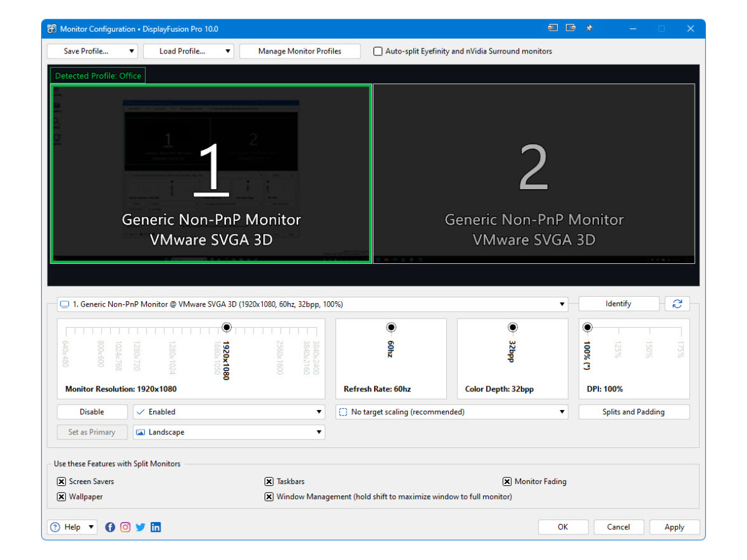Screen dimensions: 747x560
Task: Open the Landscape orientation dropdown
Action: (229, 432)
